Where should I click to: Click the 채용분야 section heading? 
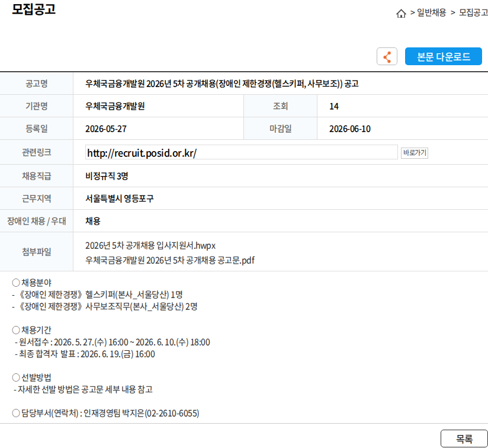click(32, 283)
